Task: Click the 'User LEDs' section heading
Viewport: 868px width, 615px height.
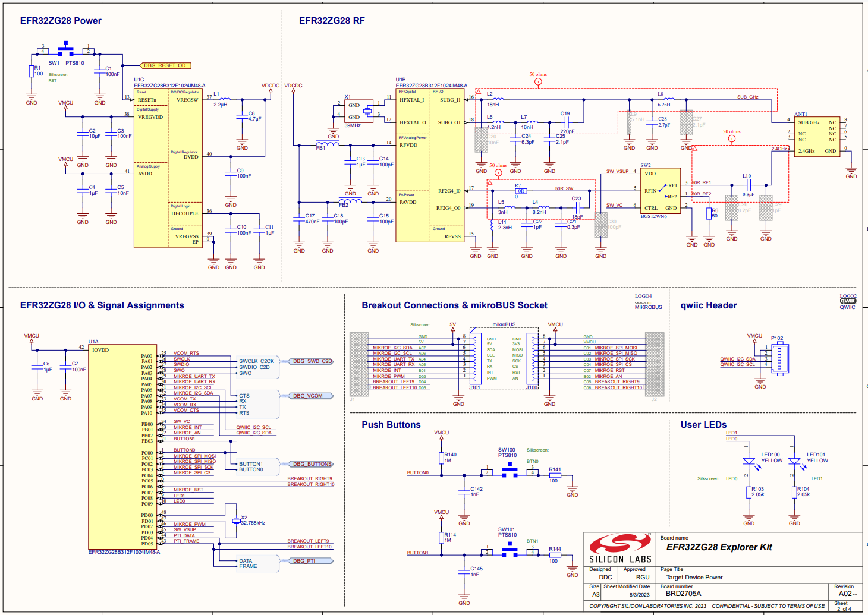Action: point(703,425)
